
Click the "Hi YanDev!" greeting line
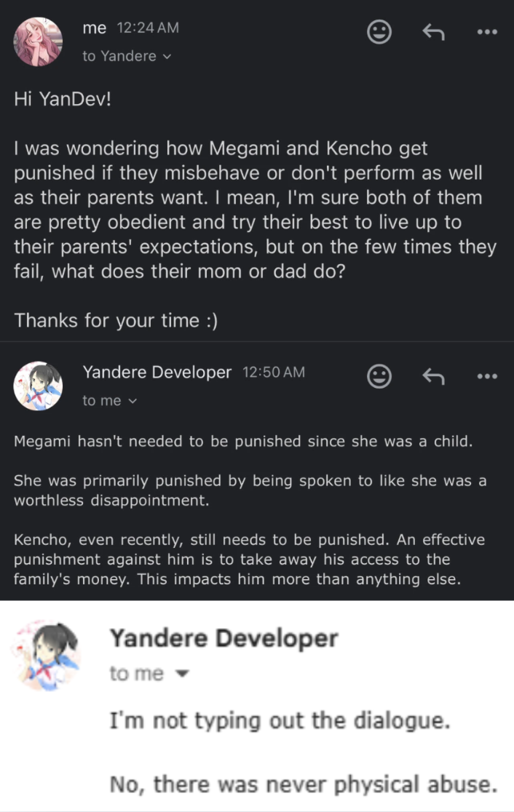click(x=63, y=99)
